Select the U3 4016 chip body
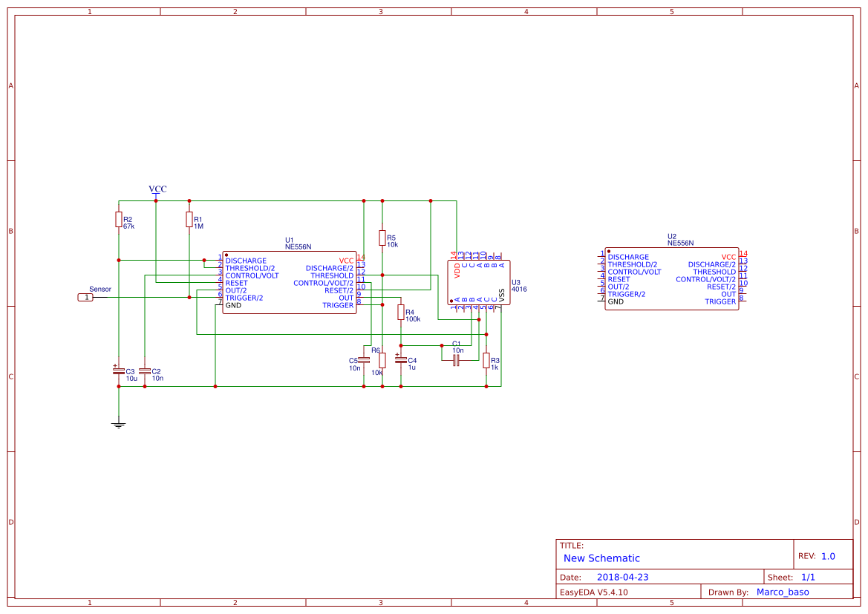The height and width of the screenshot is (614, 868). pyautogui.click(x=479, y=282)
